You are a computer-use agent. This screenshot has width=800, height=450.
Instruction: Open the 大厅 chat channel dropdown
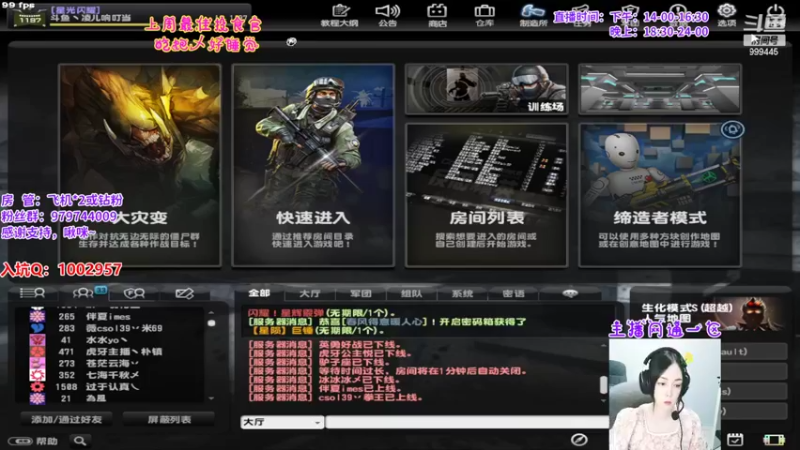coord(282,422)
